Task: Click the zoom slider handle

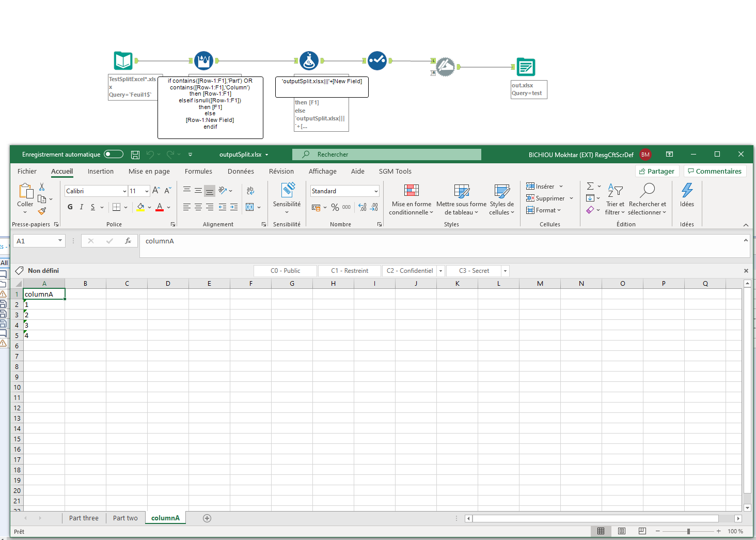Action: (688, 531)
